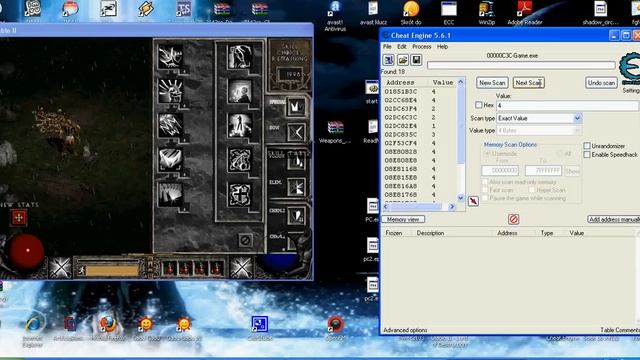Click the first red potion in the belt

tap(170, 268)
